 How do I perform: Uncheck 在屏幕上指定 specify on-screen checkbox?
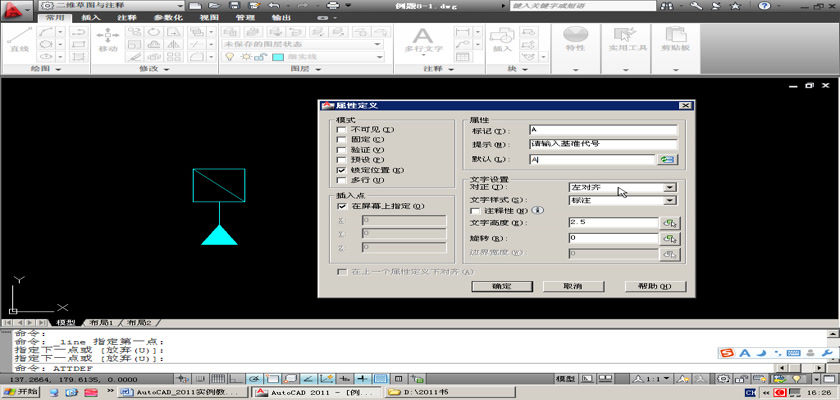pyautogui.click(x=341, y=206)
